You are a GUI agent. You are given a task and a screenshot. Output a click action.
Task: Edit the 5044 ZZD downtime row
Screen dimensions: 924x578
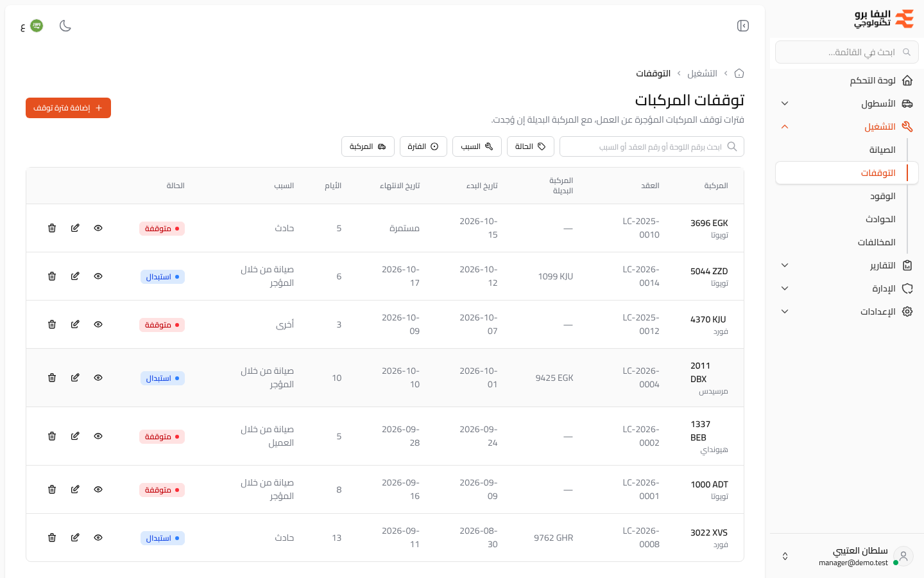75,276
